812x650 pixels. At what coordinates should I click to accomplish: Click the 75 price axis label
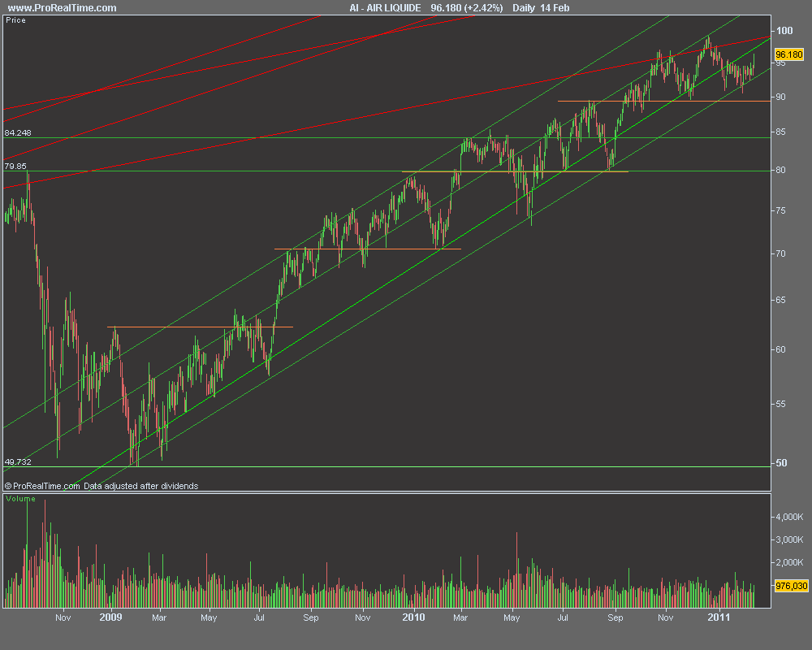click(x=780, y=210)
